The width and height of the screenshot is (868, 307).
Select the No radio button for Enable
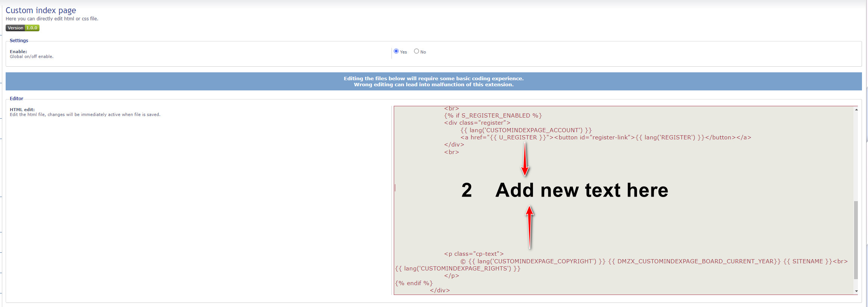pos(416,51)
